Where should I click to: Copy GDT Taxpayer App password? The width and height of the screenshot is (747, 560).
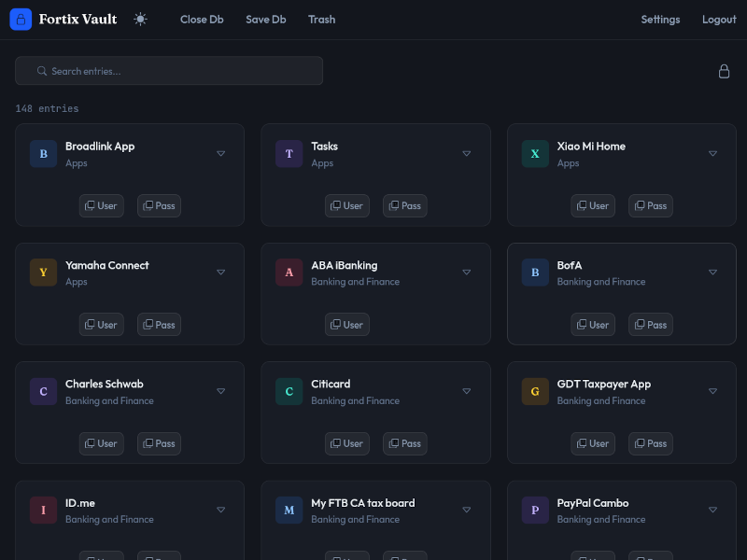coord(651,443)
